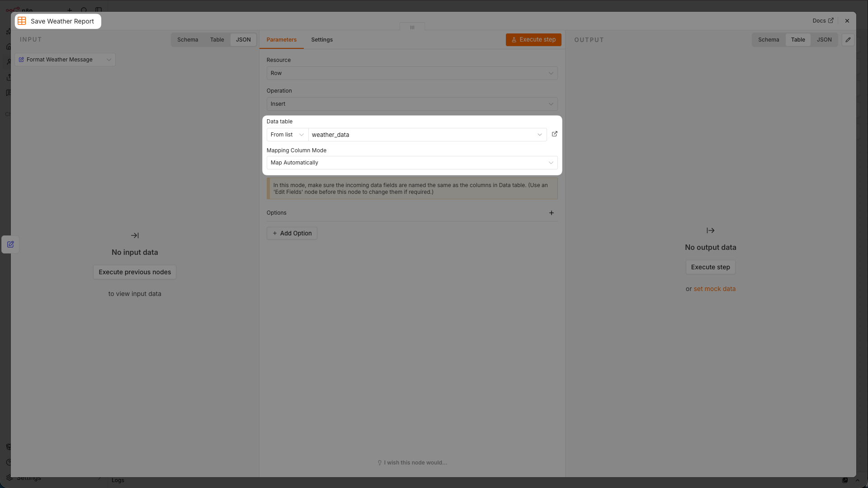Switch to the Parameters tab
Image resolution: width=868 pixels, height=488 pixels.
click(x=281, y=40)
